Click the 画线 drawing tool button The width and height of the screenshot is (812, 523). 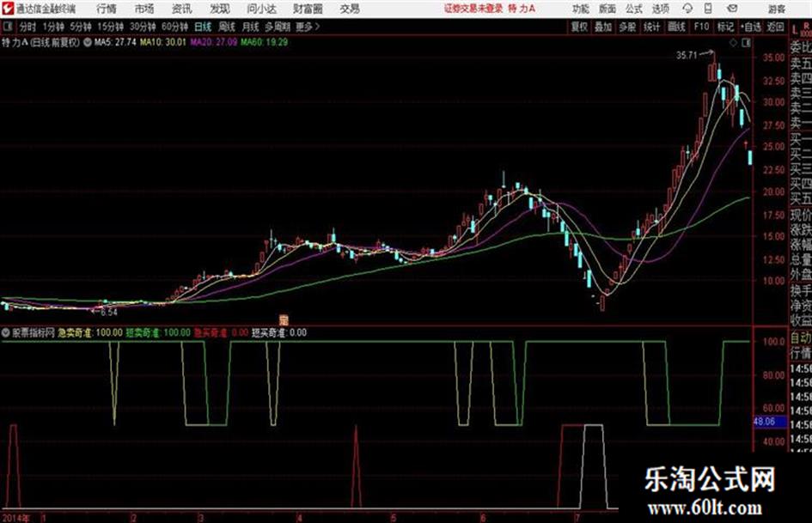pos(676,27)
